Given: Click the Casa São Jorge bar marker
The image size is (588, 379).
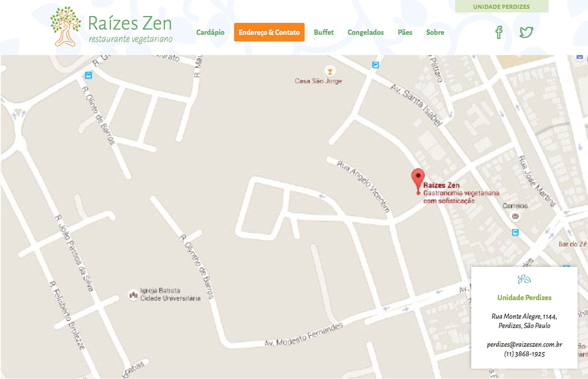Looking at the screenshot, I should [330, 71].
